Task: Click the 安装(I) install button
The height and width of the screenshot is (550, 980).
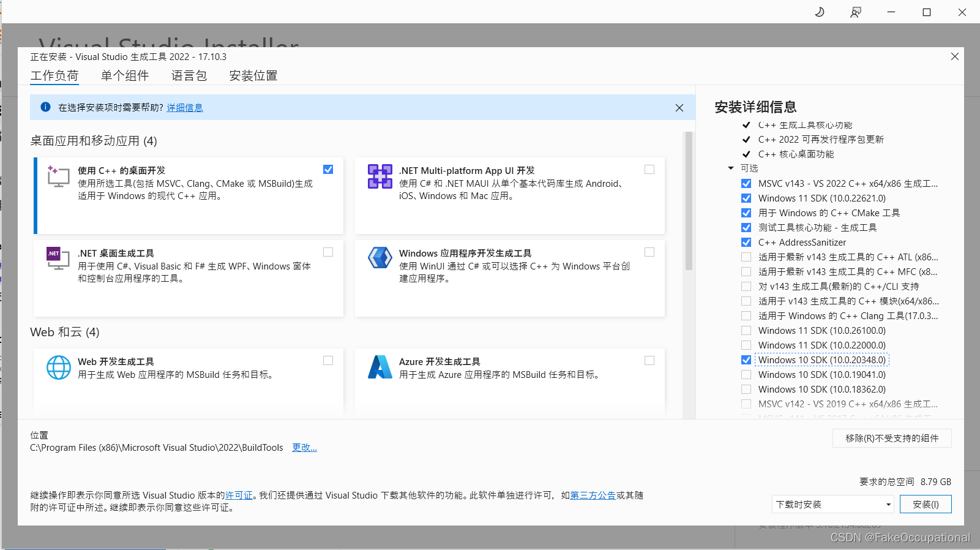Action: 926,505
